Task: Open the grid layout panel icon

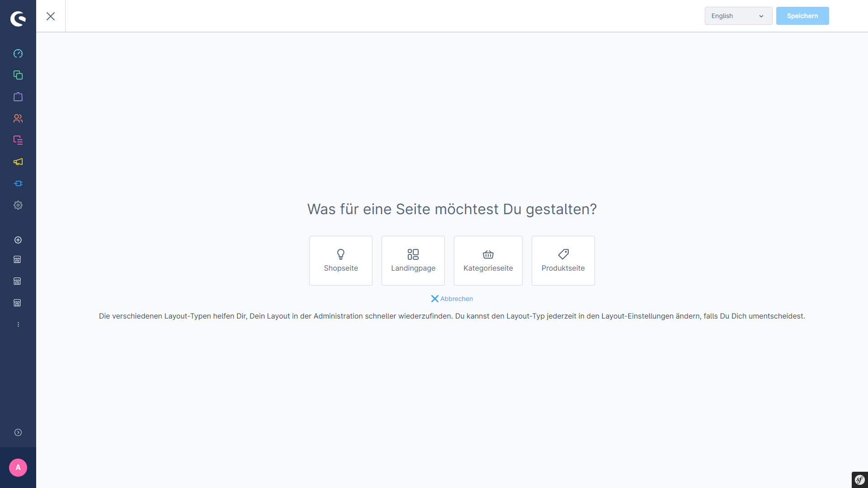Action: click(x=413, y=254)
